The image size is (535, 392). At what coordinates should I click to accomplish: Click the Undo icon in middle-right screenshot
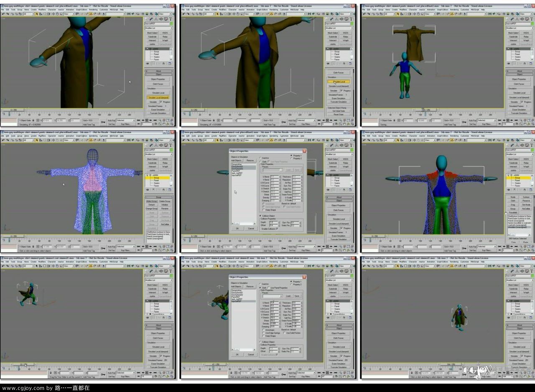point(364,140)
